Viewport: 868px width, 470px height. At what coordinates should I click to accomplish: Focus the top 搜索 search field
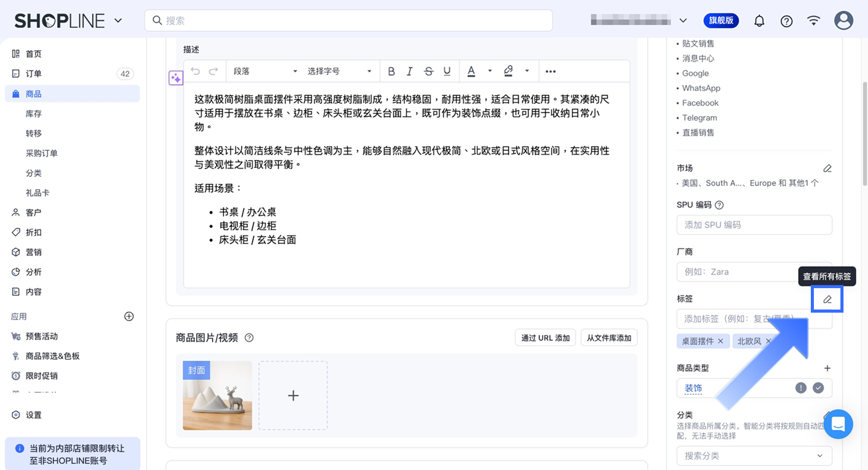pyautogui.click(x=349, y=20)
